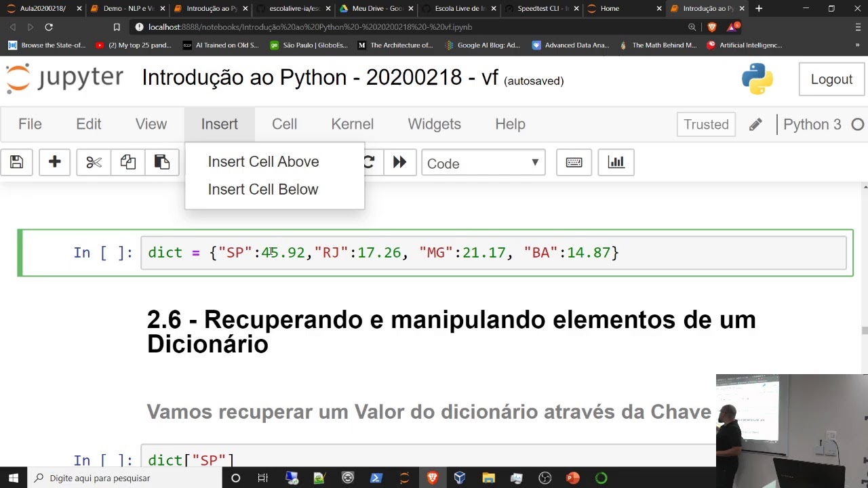Click into the dict code cell
Image resolution: width=868 pixels, height=488 pixels.
pos(494,253)
